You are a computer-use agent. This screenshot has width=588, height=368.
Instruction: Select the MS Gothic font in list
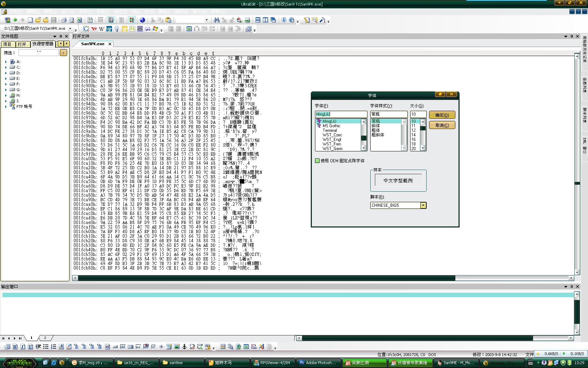point(331,126)
